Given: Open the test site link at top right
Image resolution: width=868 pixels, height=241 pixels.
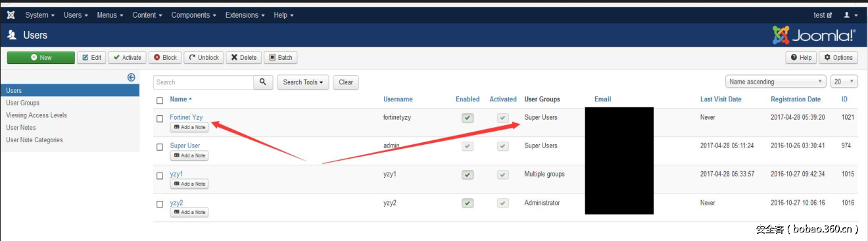Looking at the screenshot, I should click(823, 14).
